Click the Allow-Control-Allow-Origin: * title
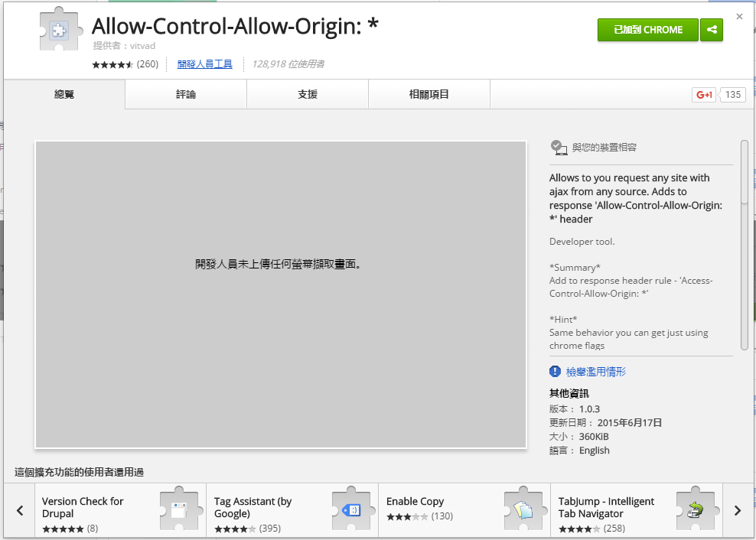Viewport: 756px width, 540px height. click(235, 26)
